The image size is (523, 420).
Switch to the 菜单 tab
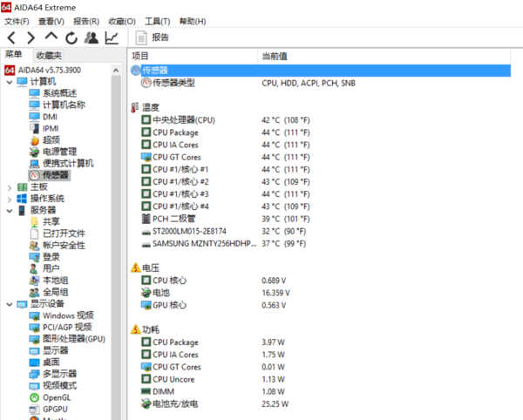tap(14, 54)
